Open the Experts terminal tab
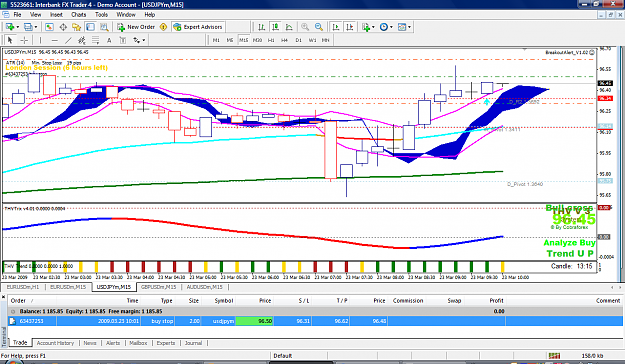Screen dimensions: 625x364 click(165, 343)
